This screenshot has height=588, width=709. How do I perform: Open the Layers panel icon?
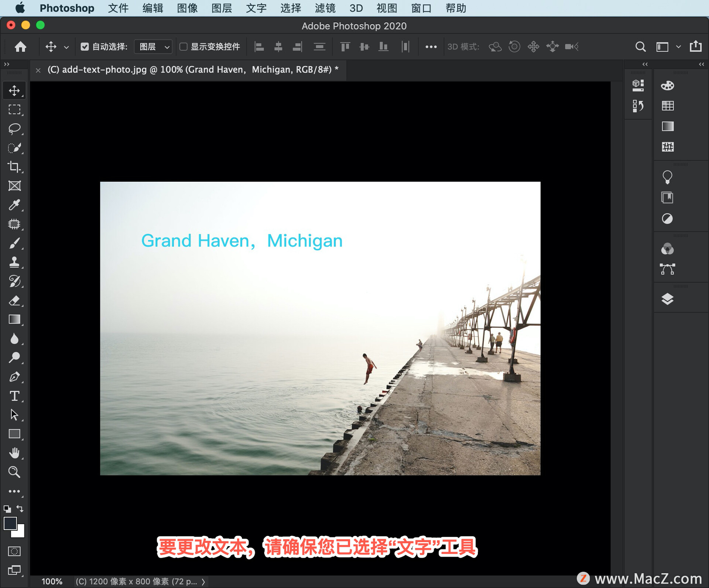click(x=667, y=299)
